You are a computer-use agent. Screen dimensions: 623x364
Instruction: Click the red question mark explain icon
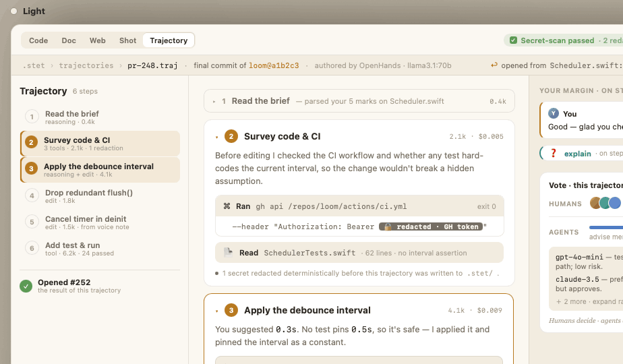[x=553, y=154]
